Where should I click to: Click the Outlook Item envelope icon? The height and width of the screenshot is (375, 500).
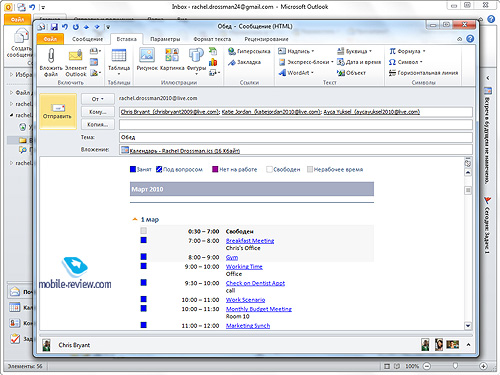click(x=76, y=55)
